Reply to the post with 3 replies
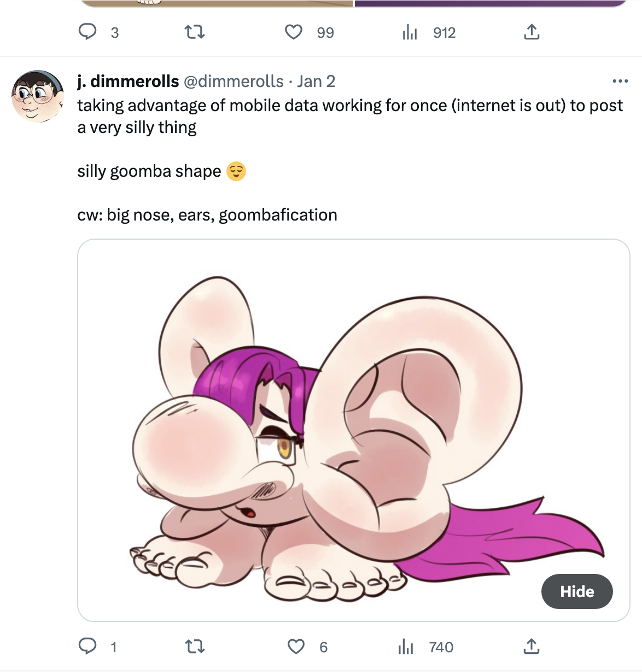 click(x=87, y=32)
